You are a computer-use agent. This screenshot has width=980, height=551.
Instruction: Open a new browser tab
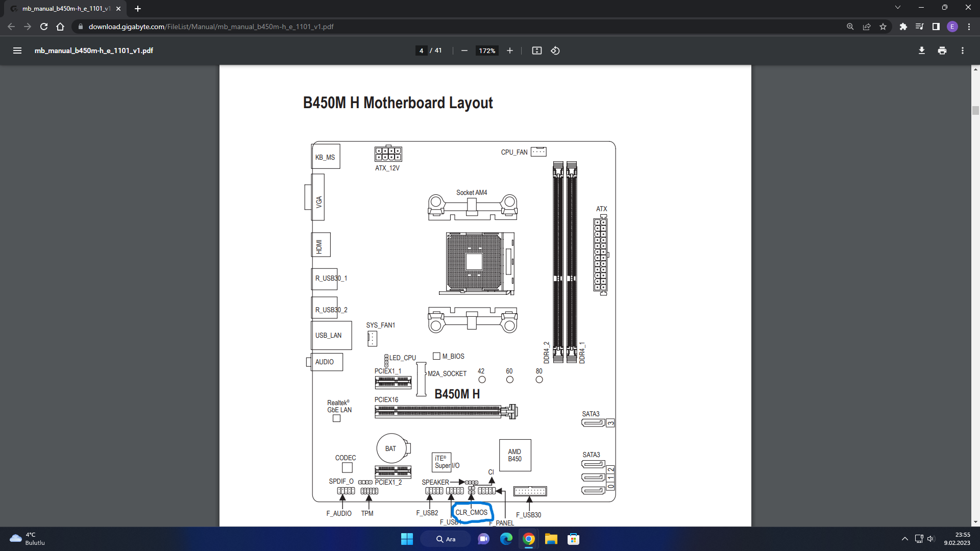click(x=138, y=9)
